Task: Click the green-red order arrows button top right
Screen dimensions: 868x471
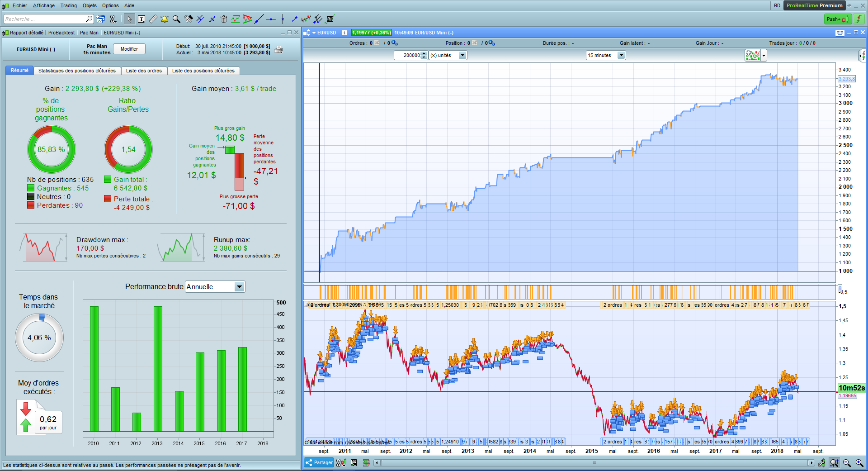Action: click(859, 19)
